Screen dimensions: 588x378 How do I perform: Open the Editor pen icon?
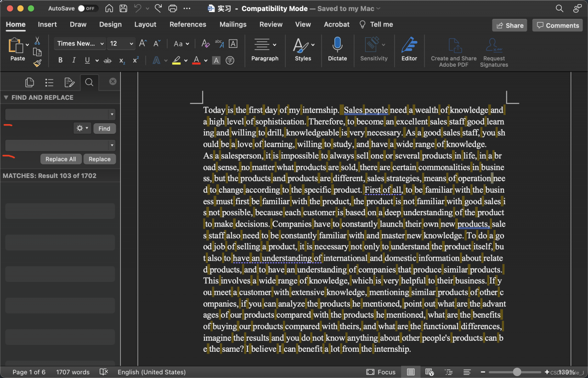(409, 45)
